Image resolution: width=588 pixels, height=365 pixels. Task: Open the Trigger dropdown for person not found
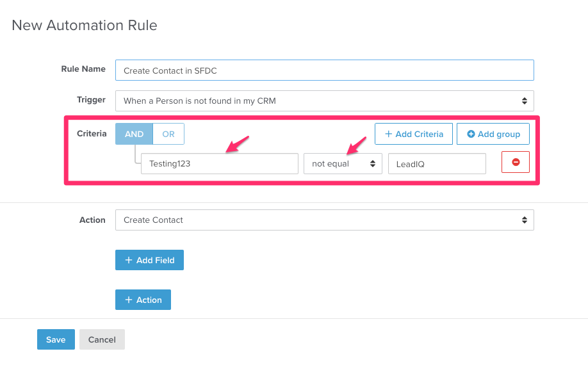[324, 101]
